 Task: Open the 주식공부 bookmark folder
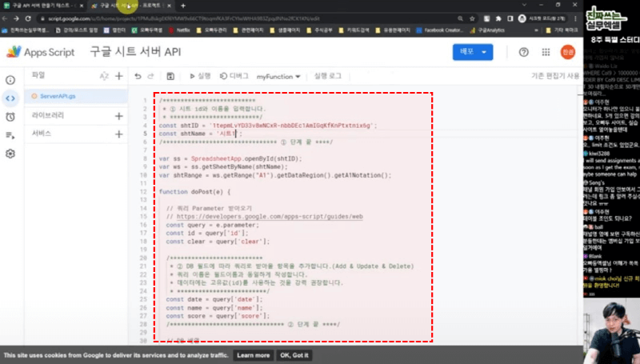point(320,30)
